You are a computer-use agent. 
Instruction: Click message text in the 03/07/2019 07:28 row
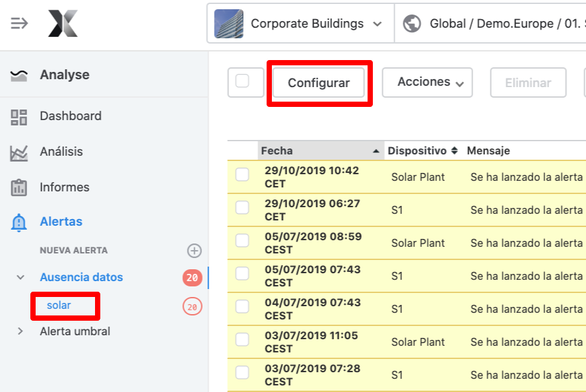tap(527, 375)
